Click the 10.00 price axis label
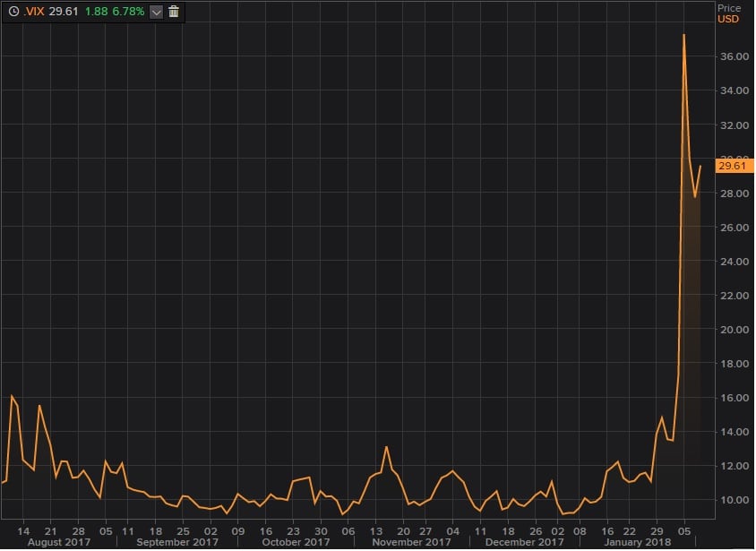The width and height of the screenshot is (756, 551). (x=735, y=501)
